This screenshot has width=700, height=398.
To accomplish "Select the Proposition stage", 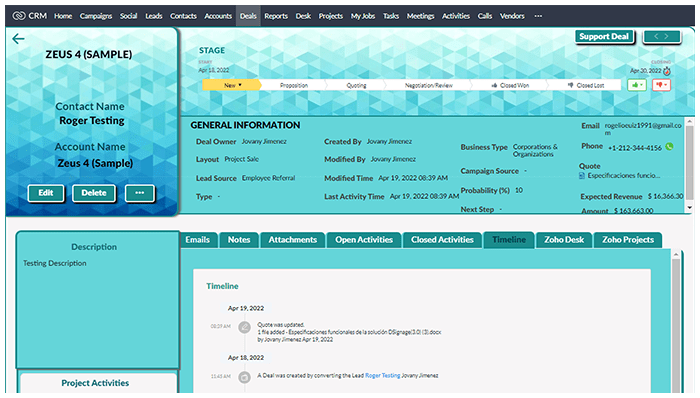I will [294, 85].
